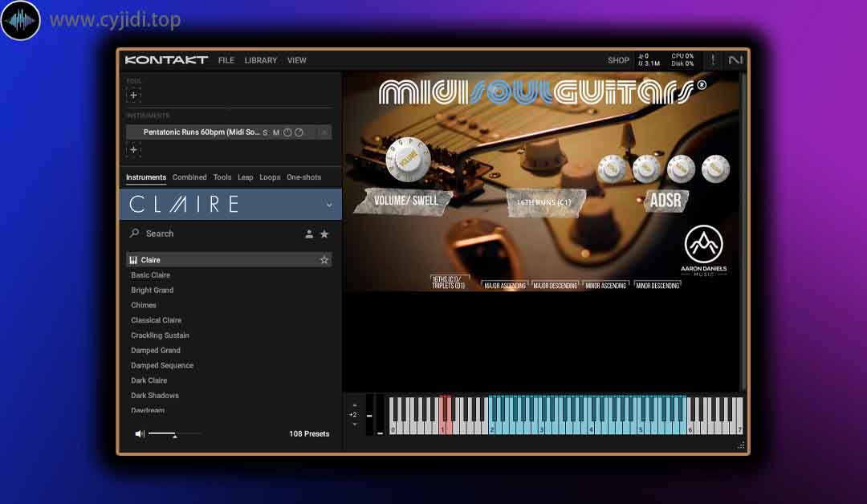Favorite the Claire preset with its star
The width and height of the screenshot is (867, 504).
pos(324,260)
